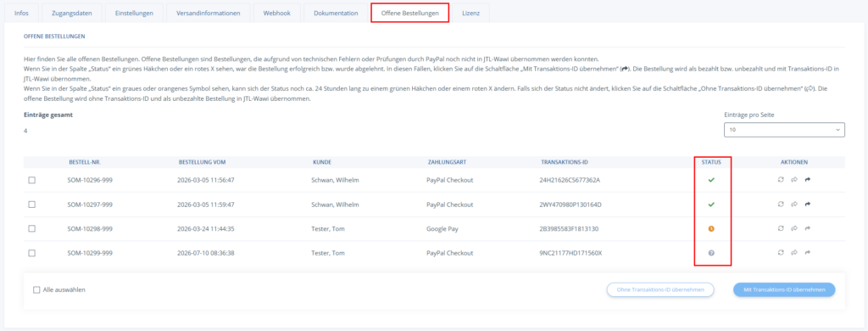Outline arrow icon without transaction ID, SOM-10296-999
Screen dimensions: 868x331
tap(793, 180)
